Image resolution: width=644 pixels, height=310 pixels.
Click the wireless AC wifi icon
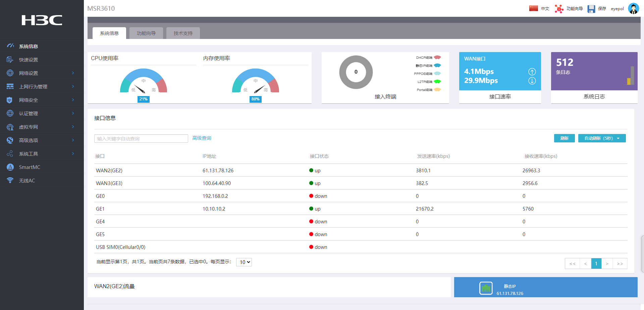[10, 180]
